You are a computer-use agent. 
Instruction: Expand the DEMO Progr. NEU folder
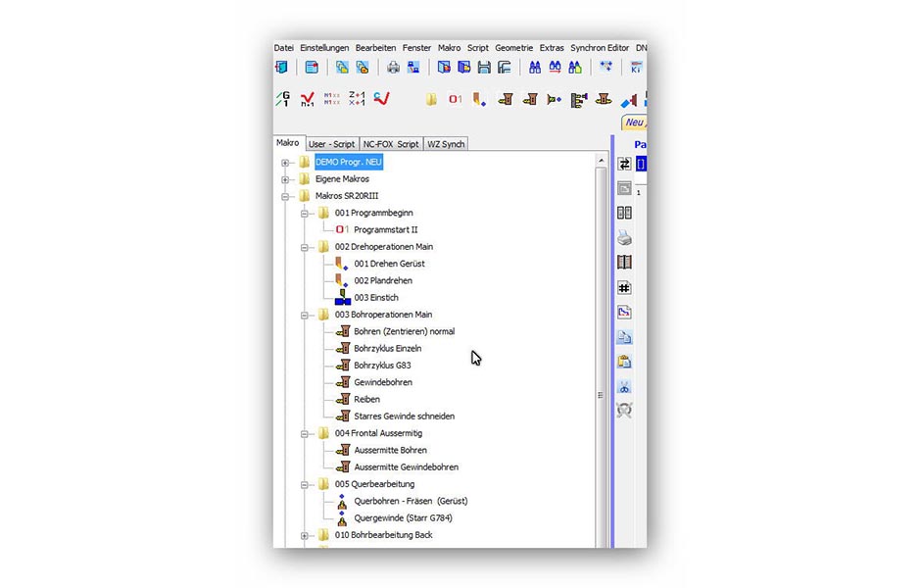point(285,163)
